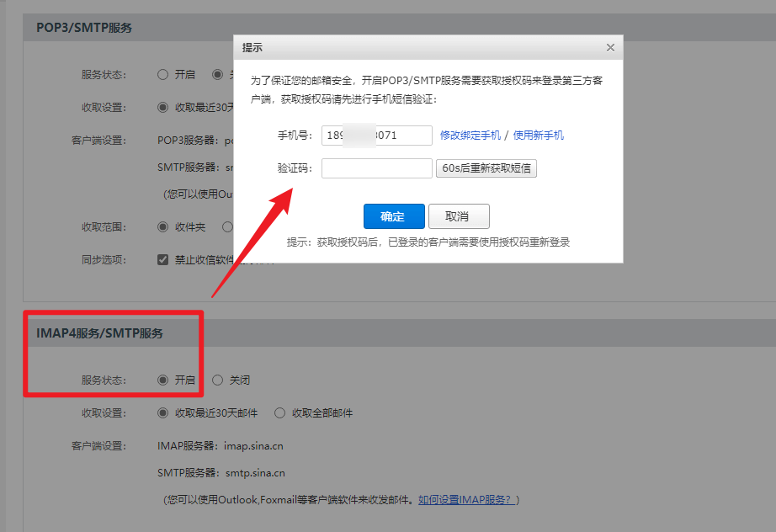Open the 使用新手机 link
The height and width of the screenshot is (532, 776).
(x=538, y=136)
